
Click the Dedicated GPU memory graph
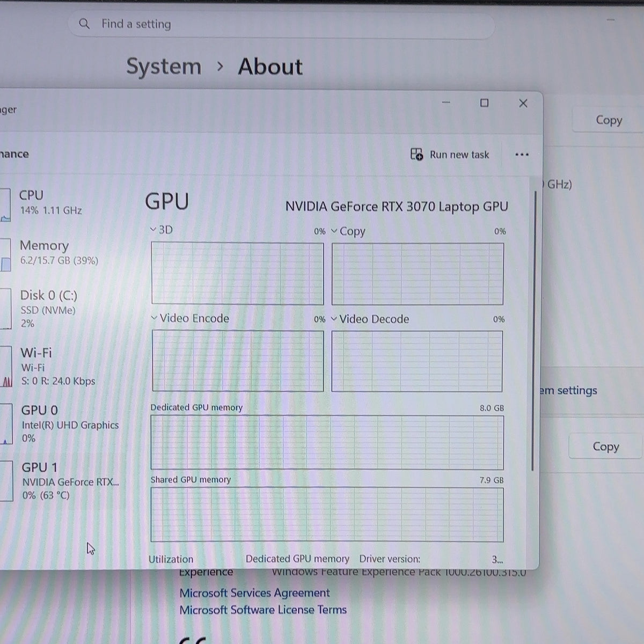click(327, 442)
